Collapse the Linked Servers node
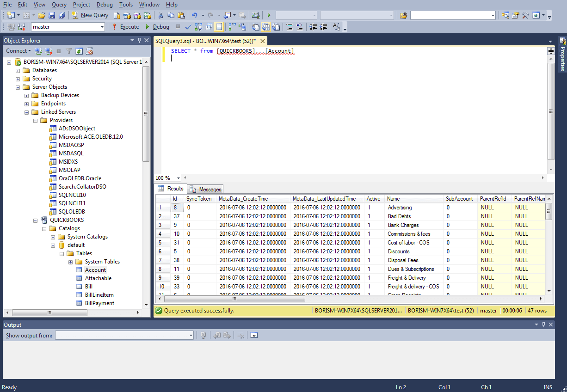The width and height of the screenshot is (567, 392). 27,112
